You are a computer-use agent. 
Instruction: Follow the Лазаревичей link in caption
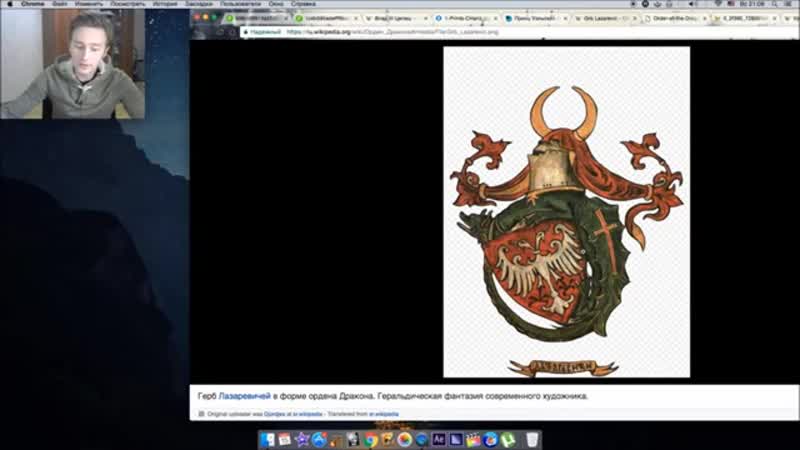[x=244, y=396]
